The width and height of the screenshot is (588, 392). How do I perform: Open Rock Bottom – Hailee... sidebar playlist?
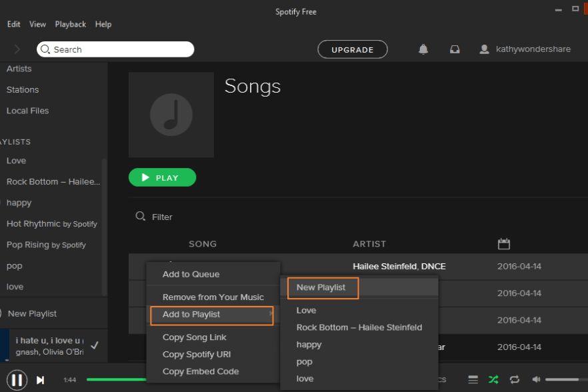click(x=53, y=181)
